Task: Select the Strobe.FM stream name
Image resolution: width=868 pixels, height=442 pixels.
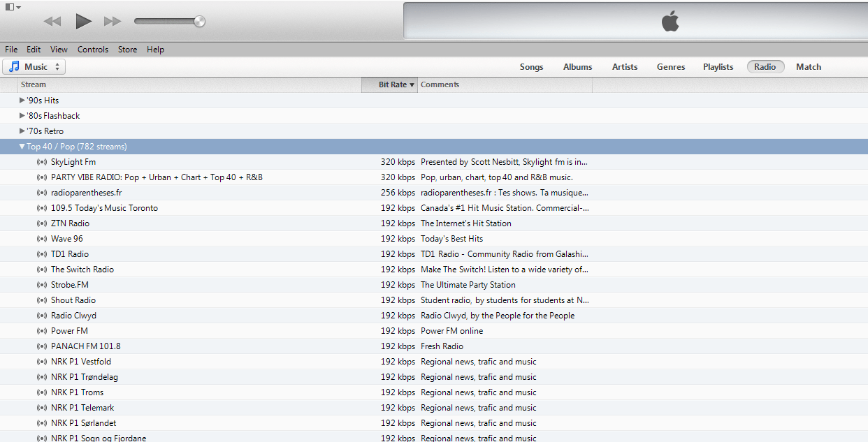Action: [x=70, y=285]
